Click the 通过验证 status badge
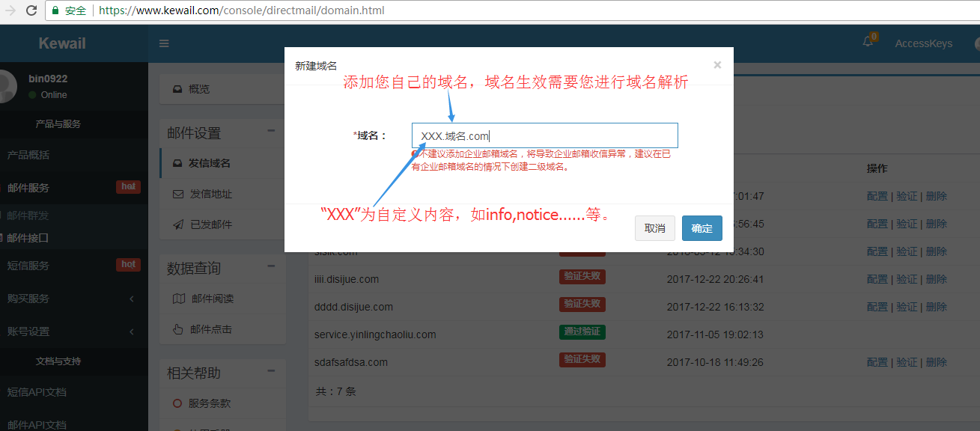Screen dimensions: 980x431 (582, 331)
